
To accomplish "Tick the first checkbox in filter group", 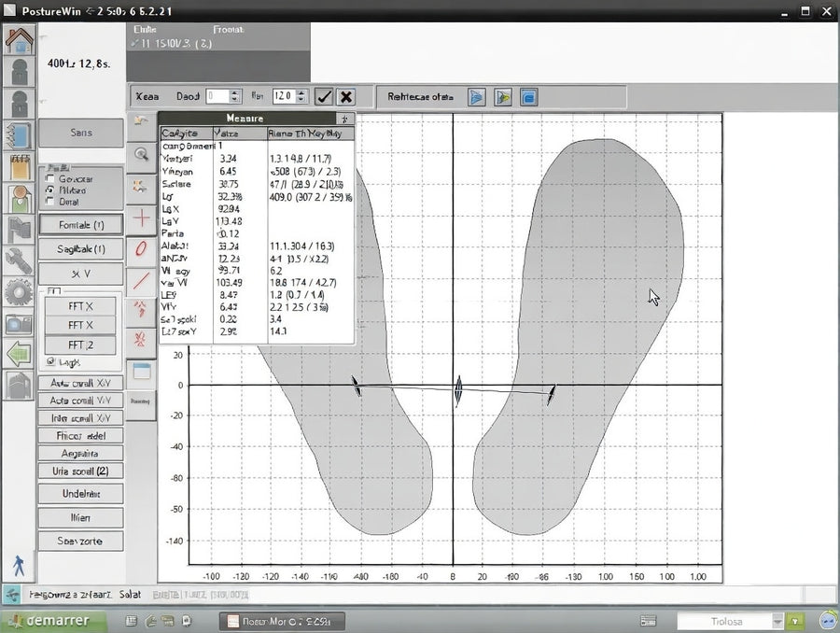I will [49, 178].
